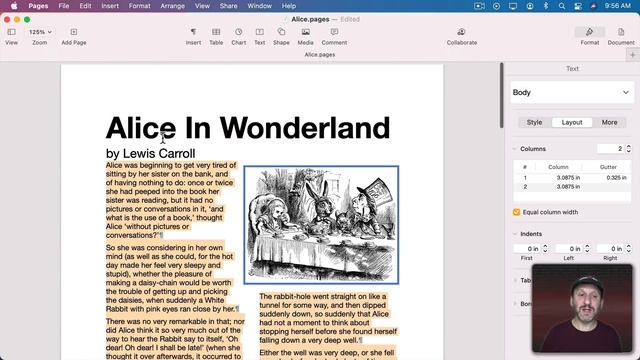This screenshot has width=640, height=360.
Task: Open the Body paragraph style dropdown
Action: pos(571,92)
